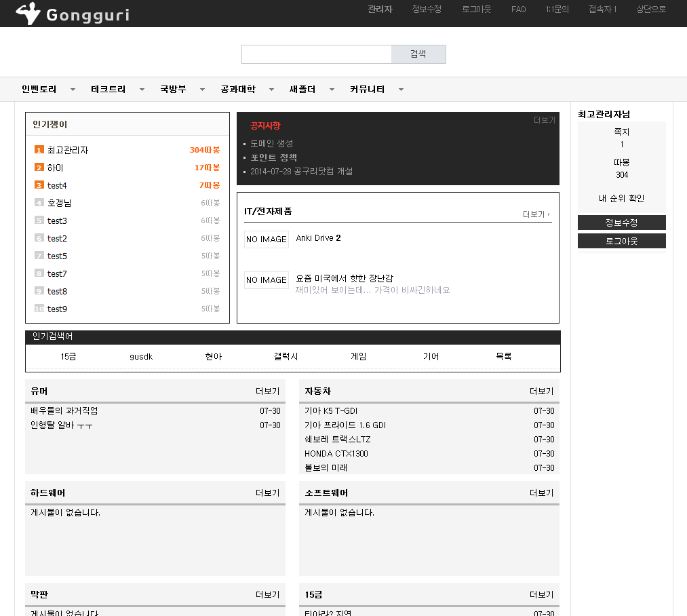The image size is (687, 616).
Task: Click the NO IMAGE thumbnail for 요즘 미국에서 핫한 장난감
Action: pyautogui.click(x=266, y=280)
